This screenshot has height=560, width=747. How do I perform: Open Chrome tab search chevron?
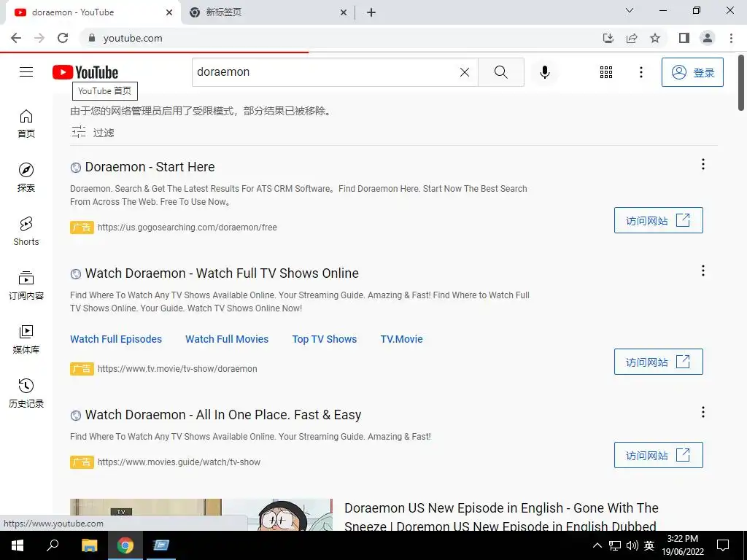click(x=630, y=10)
